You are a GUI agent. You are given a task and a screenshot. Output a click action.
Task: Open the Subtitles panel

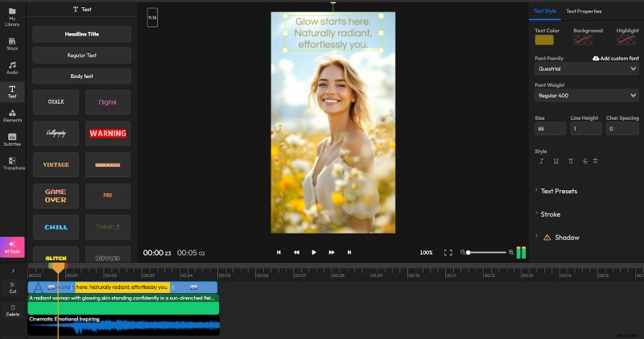pos(12,138)
